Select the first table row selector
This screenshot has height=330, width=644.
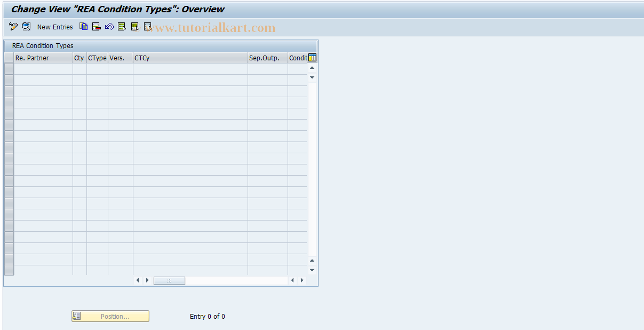coord(9,69)
